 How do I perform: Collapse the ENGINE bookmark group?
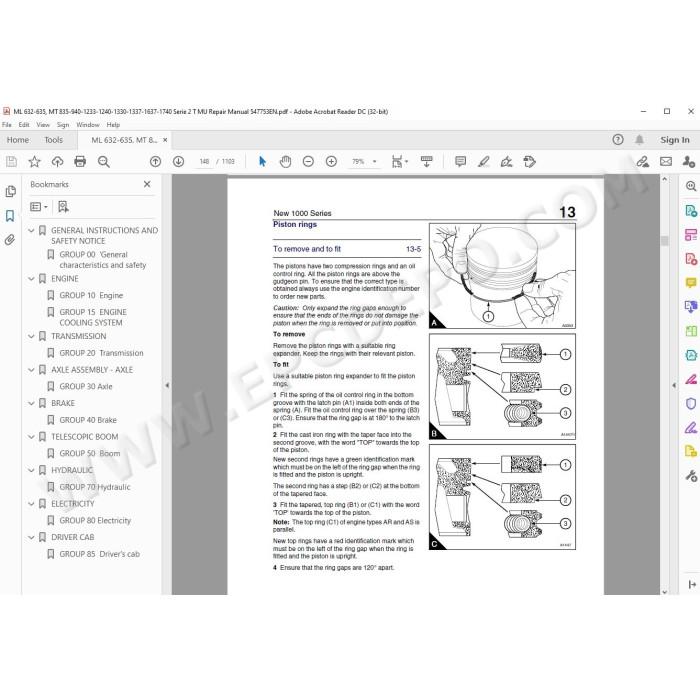coord(31,279)
